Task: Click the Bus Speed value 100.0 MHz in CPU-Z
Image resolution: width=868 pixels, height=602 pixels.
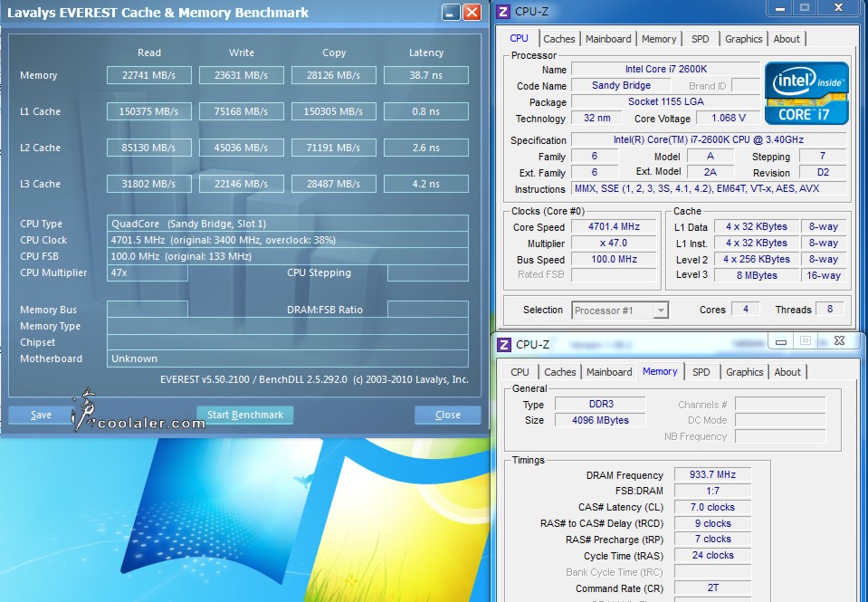Action: pos(614,259)
